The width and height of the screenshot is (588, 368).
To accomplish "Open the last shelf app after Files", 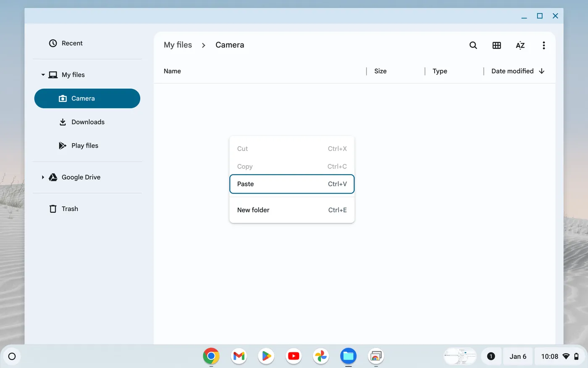I will (376, 356).
